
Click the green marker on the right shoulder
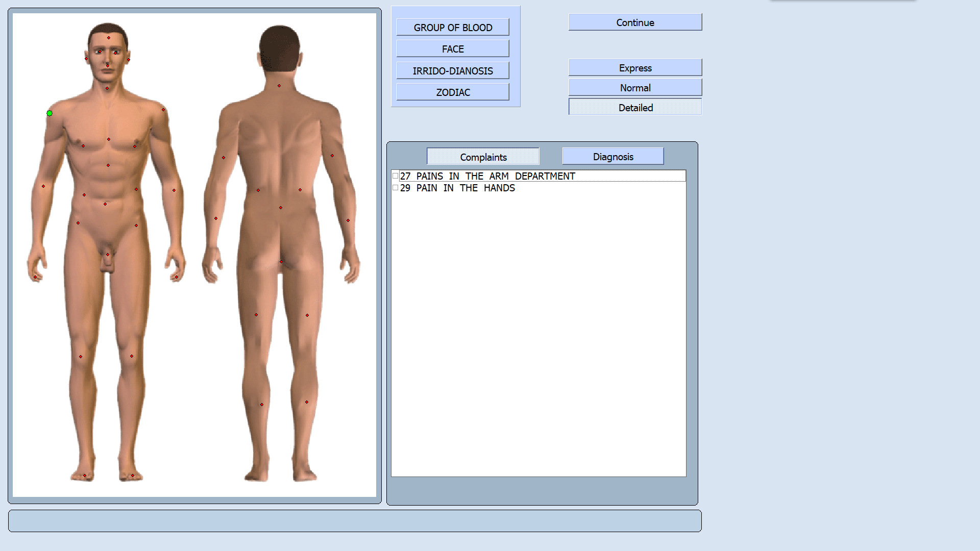pos(50,113)
